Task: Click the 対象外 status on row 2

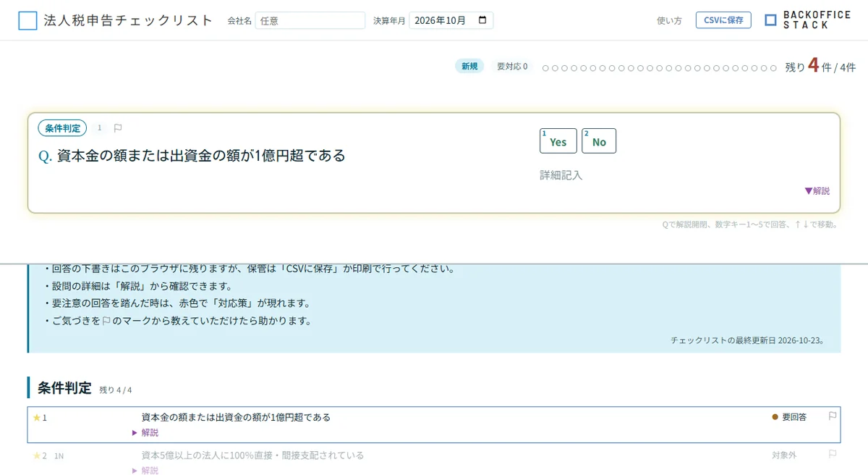Action: pyautogui.click(x=784, y=455)
